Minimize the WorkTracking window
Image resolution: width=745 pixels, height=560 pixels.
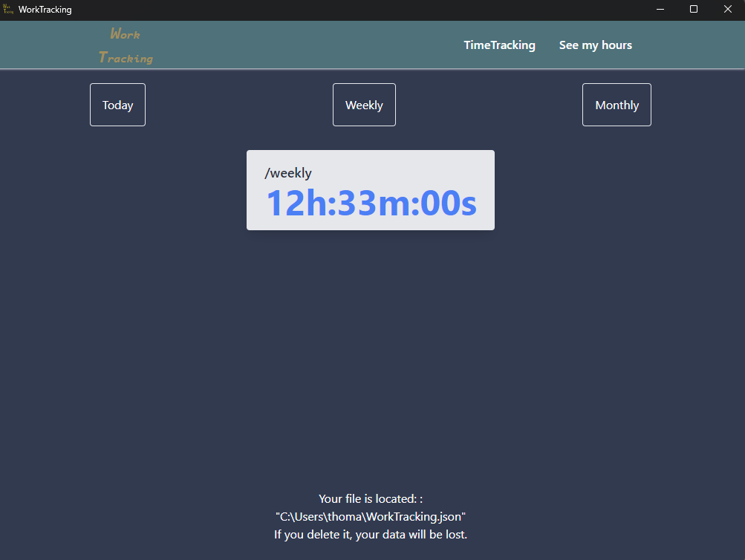click(x=659, y=10)
